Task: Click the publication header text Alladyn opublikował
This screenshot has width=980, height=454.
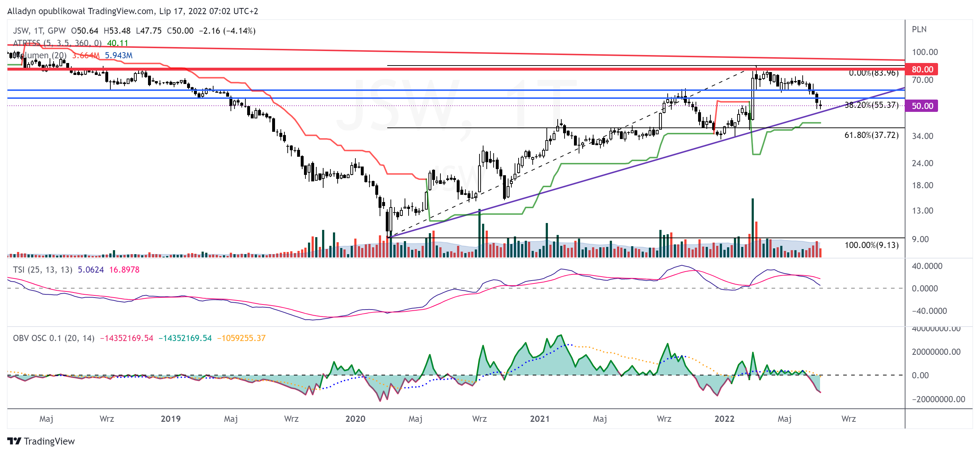Action: click(46, 11)
